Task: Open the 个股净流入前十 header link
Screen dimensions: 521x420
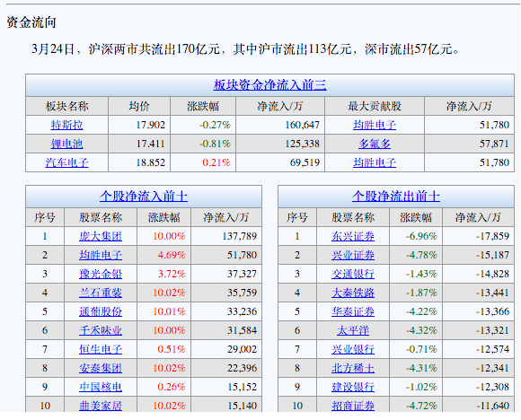Action: point(144,197)
